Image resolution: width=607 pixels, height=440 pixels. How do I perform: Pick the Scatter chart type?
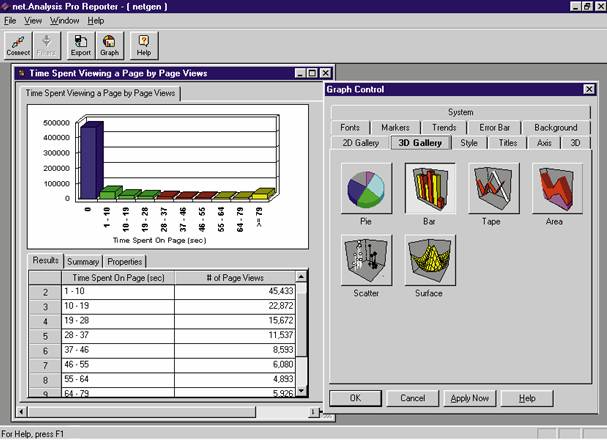(x=366, y=260)
